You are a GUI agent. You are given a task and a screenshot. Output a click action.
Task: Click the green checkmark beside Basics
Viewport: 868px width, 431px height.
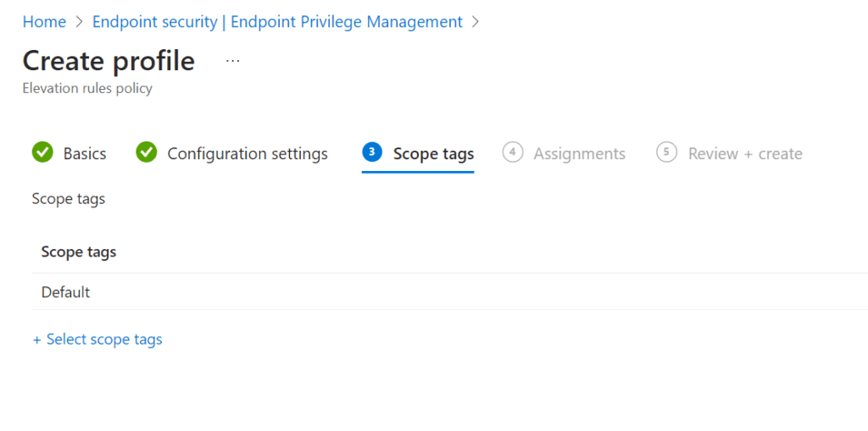[42, 153]
